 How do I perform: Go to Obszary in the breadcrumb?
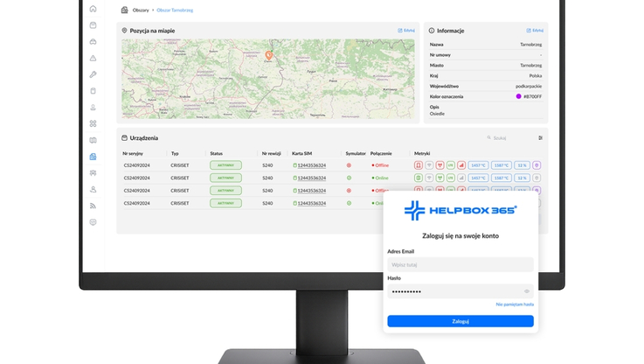[141, 10]
